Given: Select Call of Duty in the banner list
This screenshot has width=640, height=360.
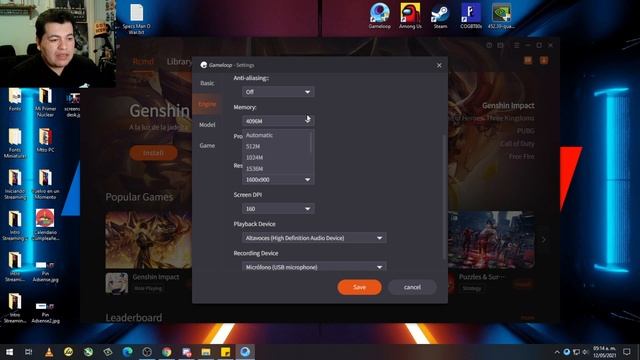Looking at the screenshot, I should (517, 144).
